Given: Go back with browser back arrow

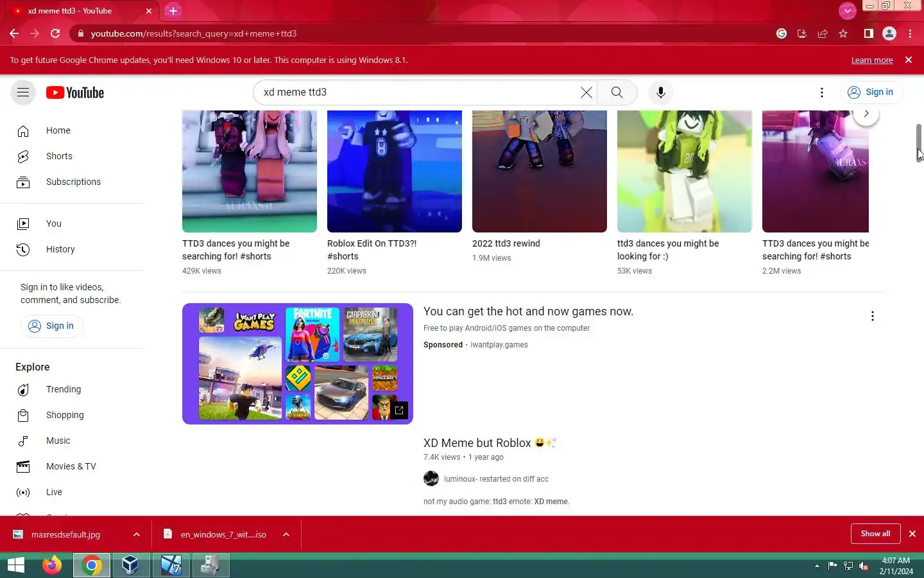Looking at the screenshot, I should coord(14,33).
